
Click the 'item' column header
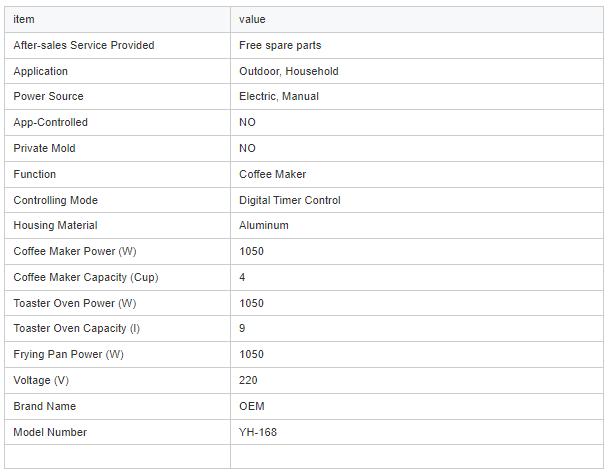tap(24, 19)
